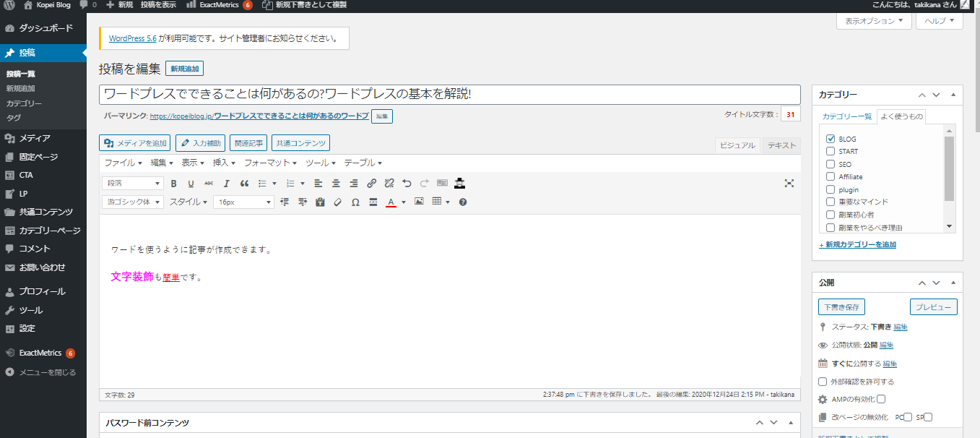
Task: Open the フォーマット menu in the editor
Action: pyautogui.click(x=271, y=163)
